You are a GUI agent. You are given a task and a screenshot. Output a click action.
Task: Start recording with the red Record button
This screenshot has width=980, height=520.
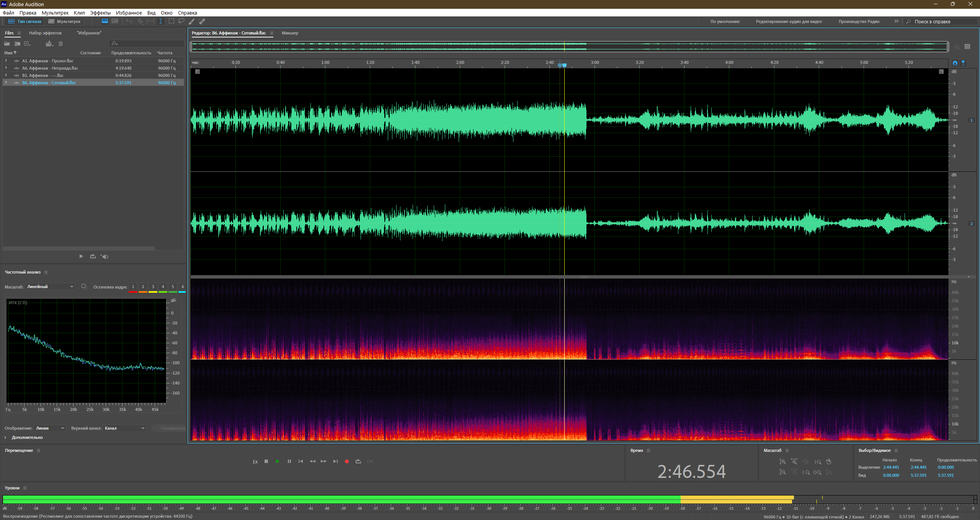click(x=347, y=461)
